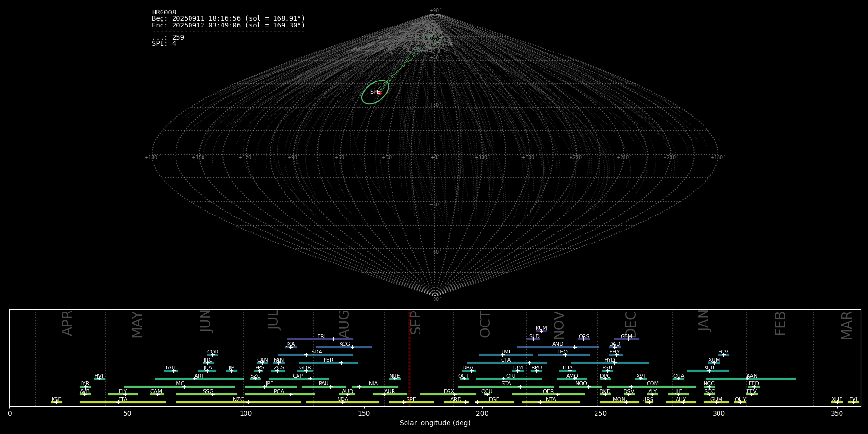Image resolution: width=868 pixels, height=434 pixels.
Task: Click the COM shower label
Action: (652, 384)
